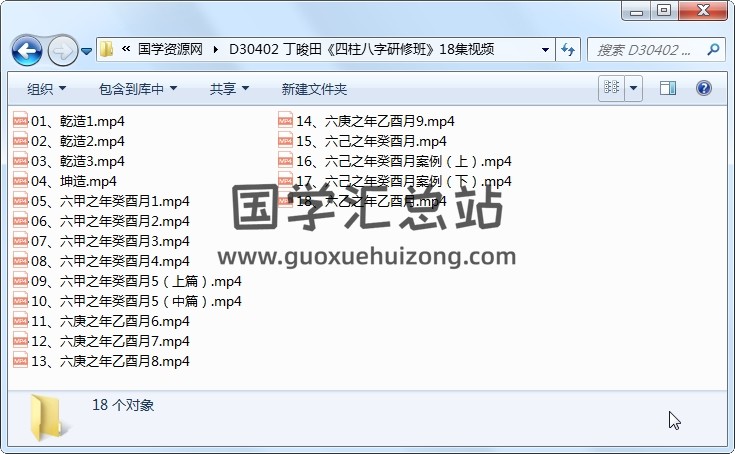The height and width of the screenshot is (454, 735).
Task: Select the 国学资源网 breadcrumb
Action: tap(170, 49)
